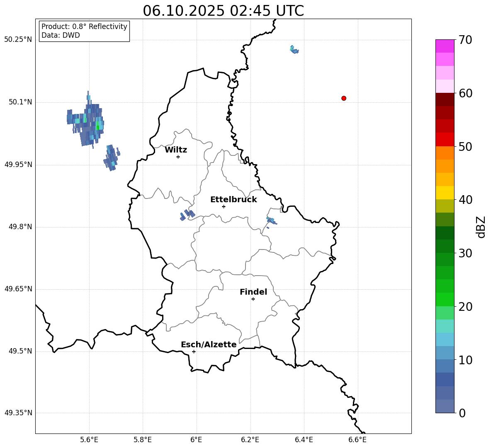Click the latitude label 50.25°N
This screenshot has width=491, height=448.
pyautogui.click(x=18, y=40)
